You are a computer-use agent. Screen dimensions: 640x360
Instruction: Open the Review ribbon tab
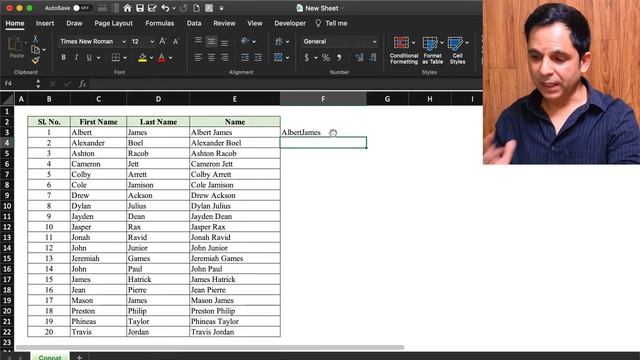[224, 23]
